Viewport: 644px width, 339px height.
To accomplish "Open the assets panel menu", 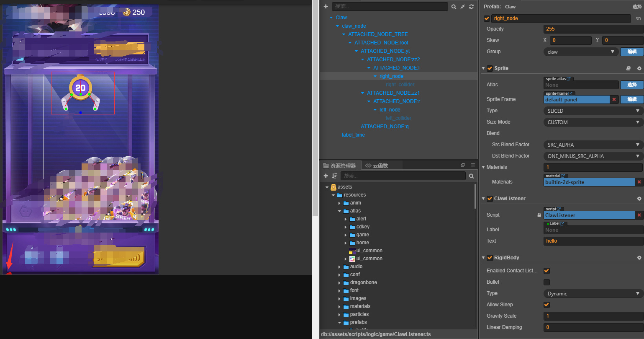I will pos(473,165).
